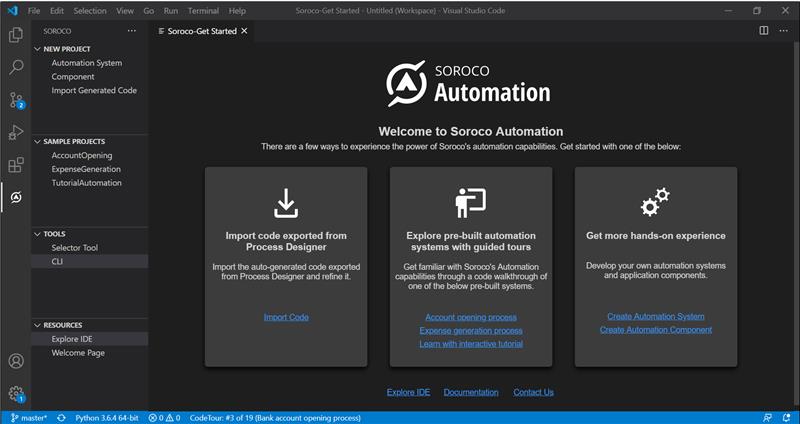800x424 pixels.
Task: Click CodeTour #3 of 19 status item
Action: (x=275, y=418)
